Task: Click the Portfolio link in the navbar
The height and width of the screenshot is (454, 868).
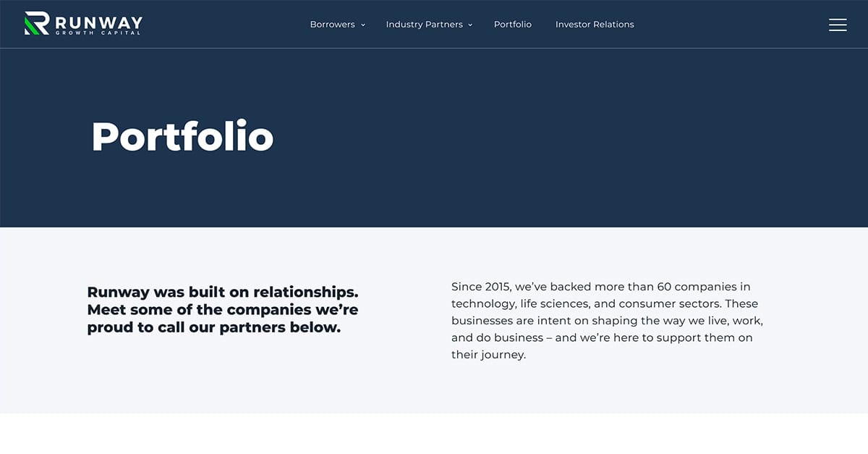Action: click(513, 24)
